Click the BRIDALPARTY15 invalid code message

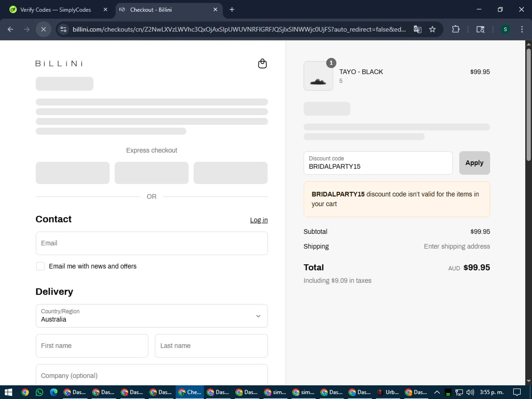[x=397, y=199]
